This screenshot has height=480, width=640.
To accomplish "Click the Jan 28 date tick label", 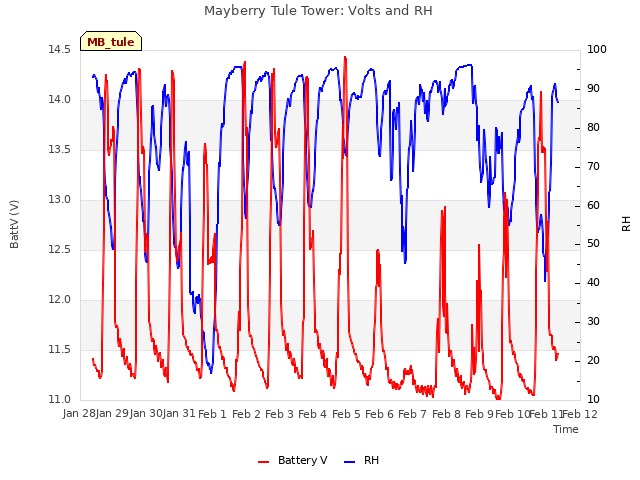I will (x=79, y=414).
